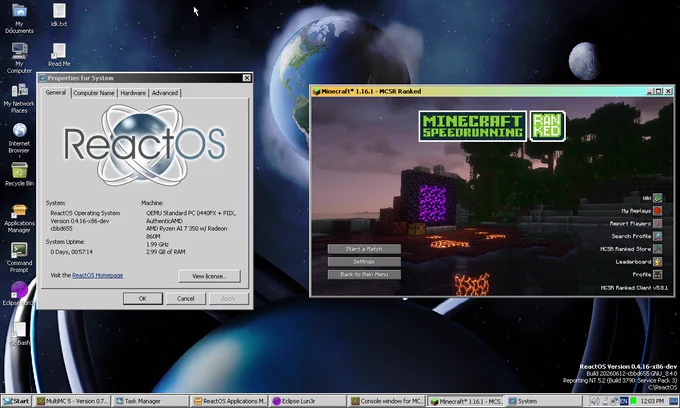Switch to Minecraft 1.16.1 taskbar item
680x408 pixels.
pyautogui.click(x=465, y=401)
